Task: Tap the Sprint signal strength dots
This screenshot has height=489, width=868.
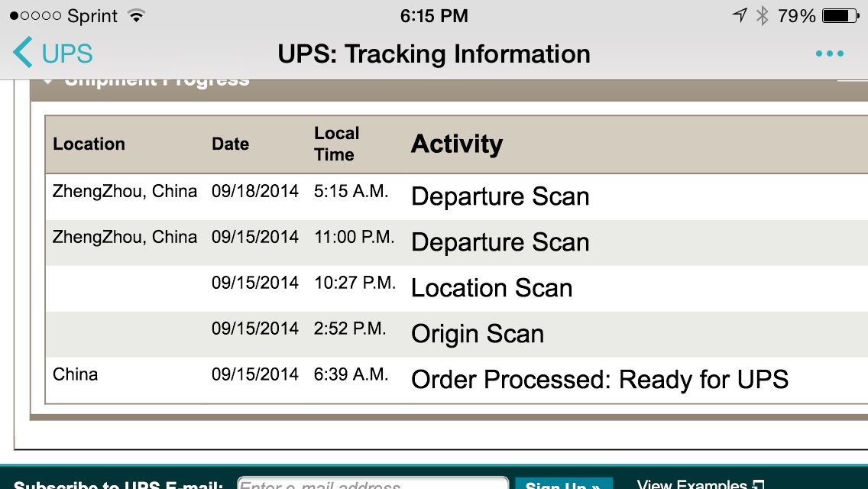Action: 35,16
